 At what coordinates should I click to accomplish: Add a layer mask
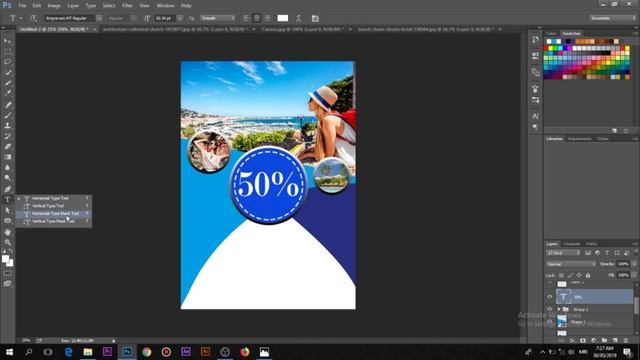coord(583,340)
